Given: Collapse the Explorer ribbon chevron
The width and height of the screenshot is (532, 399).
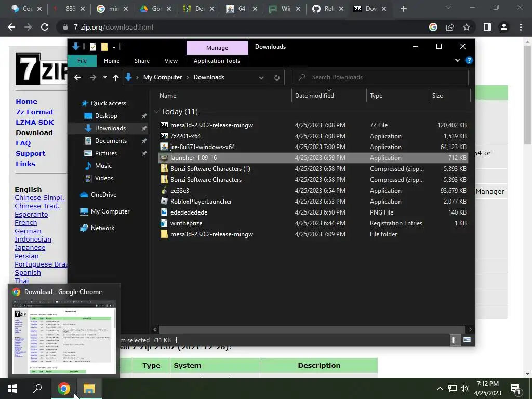Looking at the screenshot, I should pos(457,60).
